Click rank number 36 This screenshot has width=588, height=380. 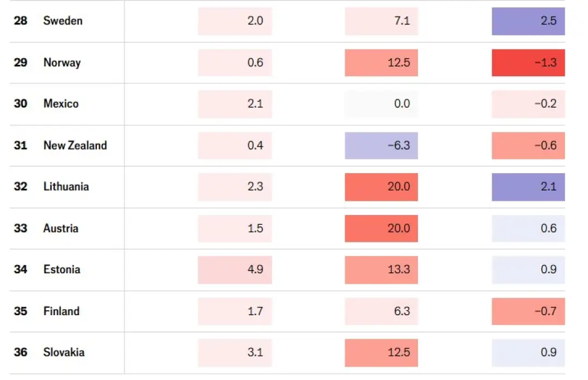[x=21, y=353]
